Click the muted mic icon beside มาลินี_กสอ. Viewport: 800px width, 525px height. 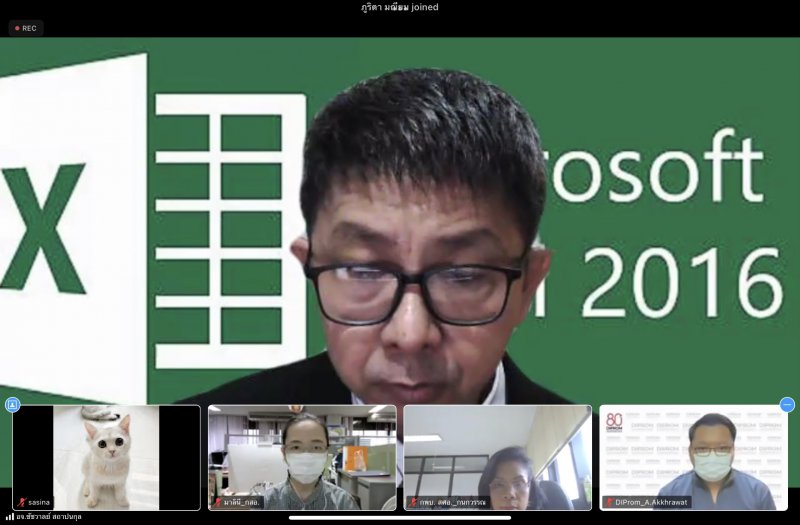(x=217, y=502)
